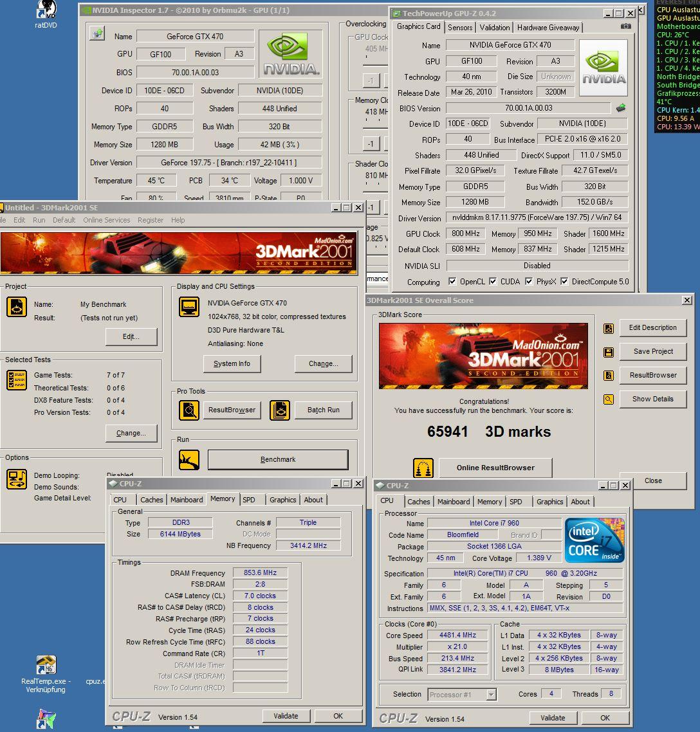Open the Run menu in 3DMark2001
Image resolution: width=700 pixels, height=732 pixels.
click(39, 220)
